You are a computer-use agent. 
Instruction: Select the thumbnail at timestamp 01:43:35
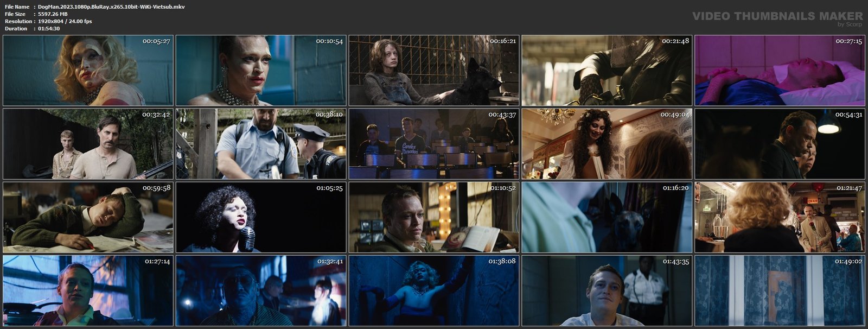[x=607, y=290]
